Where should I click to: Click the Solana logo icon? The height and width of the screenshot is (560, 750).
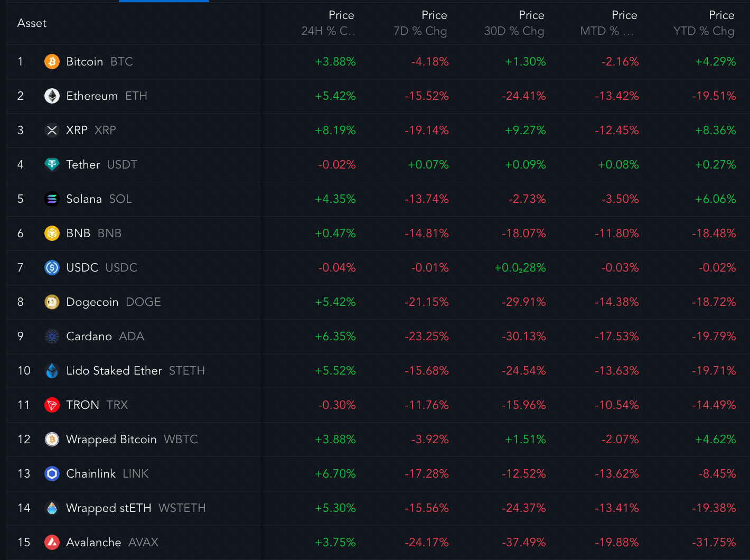(x=52, y=199)
